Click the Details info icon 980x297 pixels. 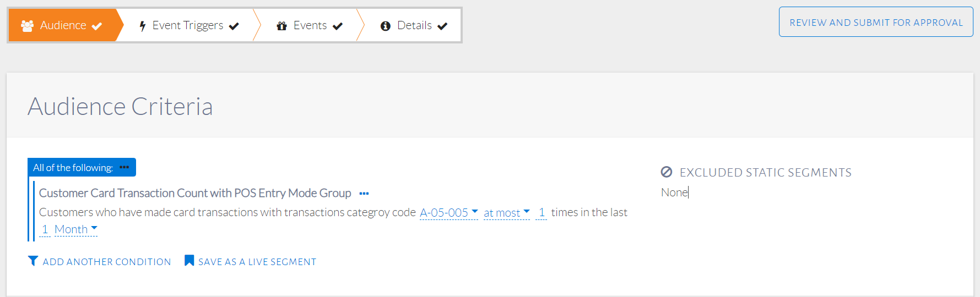[386, 26]
